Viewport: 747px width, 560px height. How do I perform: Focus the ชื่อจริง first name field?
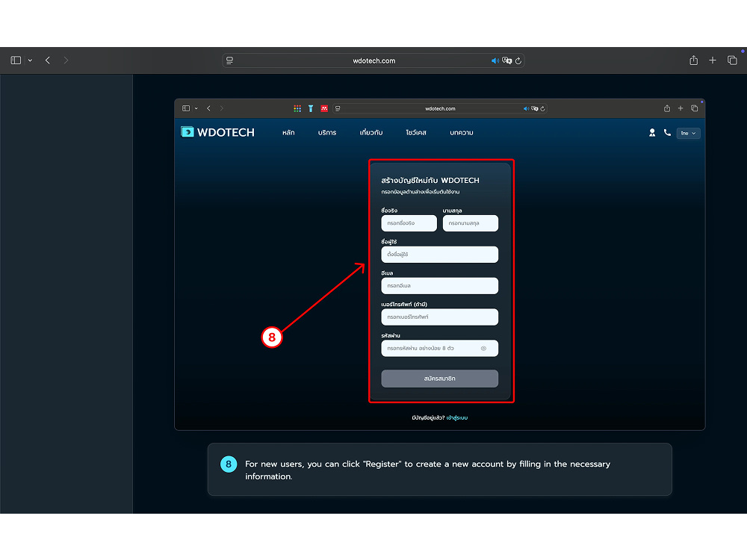[409, 223]
